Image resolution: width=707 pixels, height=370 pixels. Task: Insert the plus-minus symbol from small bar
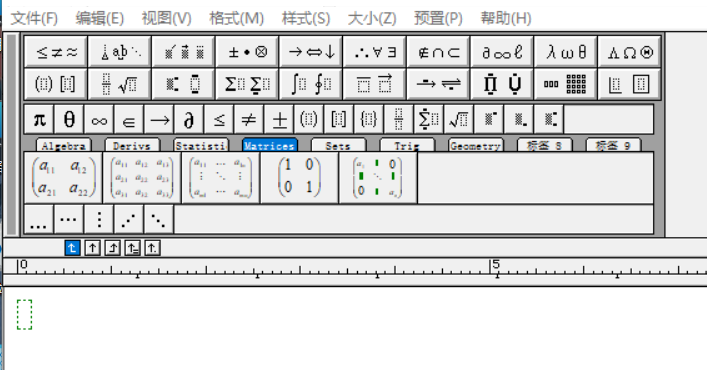pyautogui.click(x=279, y=119)
